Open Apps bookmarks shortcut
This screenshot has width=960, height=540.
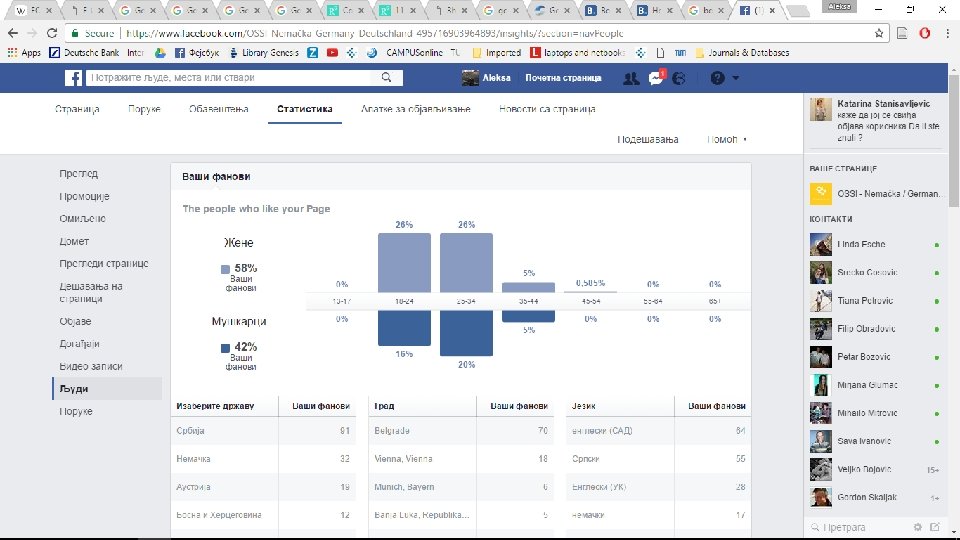(x=24, y=53)
